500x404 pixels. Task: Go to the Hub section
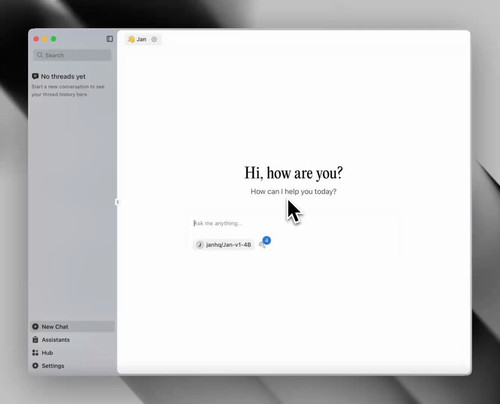(73, 353)
